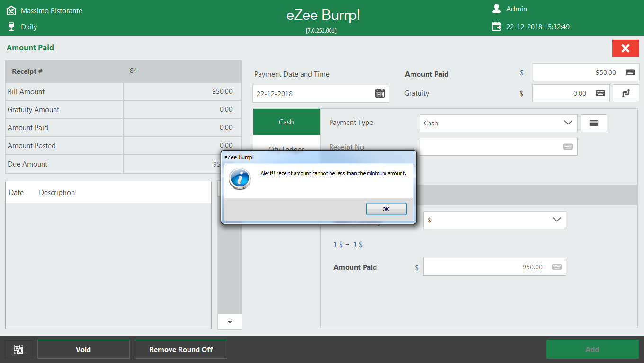Open calendar picker for payment date
Viewport: 644px width, 363px height.
point(380,93)
